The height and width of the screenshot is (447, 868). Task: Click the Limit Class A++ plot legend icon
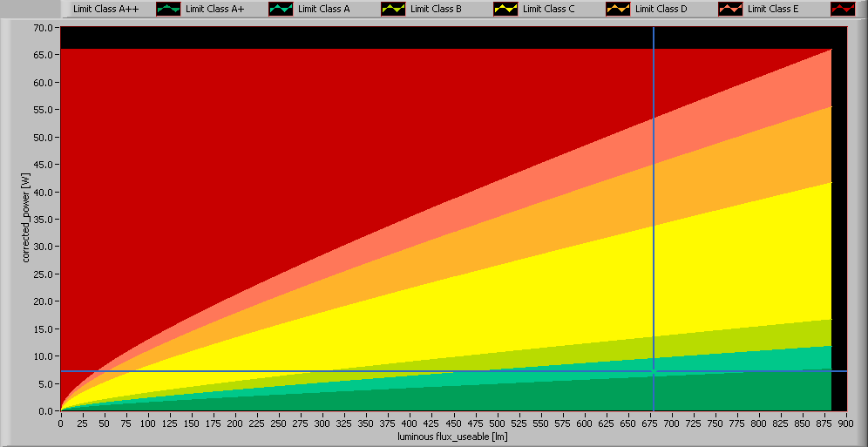point(168,10)
